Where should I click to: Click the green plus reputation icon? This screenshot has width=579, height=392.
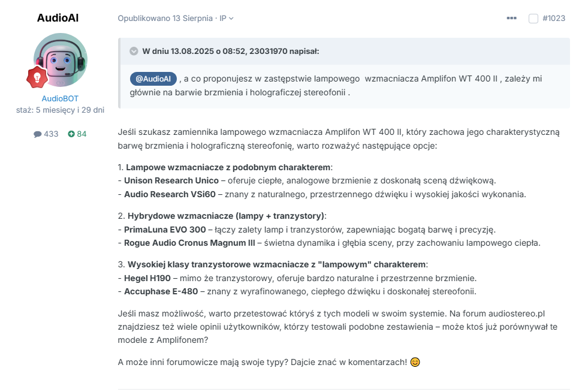(x=71, y=134)
